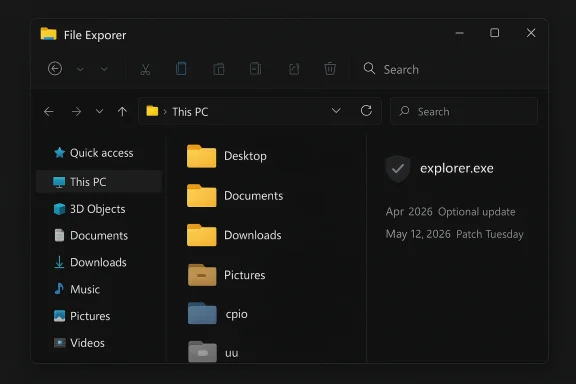Click the explorer.exe shield checkmark icon

pyautogui.click(x=398, y=169)
